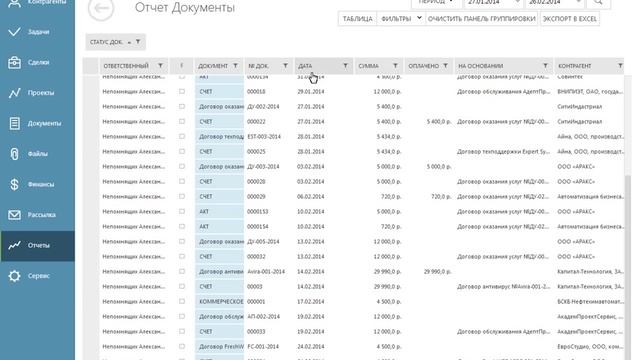640x360 pixels.
Task: Click Оплачено value 720,0 р.
Action: tap(441, 196)
